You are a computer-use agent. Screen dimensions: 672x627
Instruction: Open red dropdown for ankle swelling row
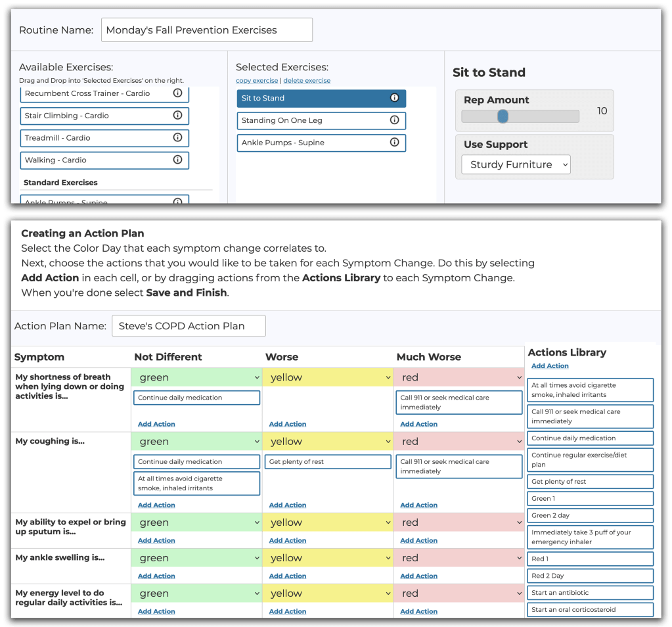coord(459,558)
